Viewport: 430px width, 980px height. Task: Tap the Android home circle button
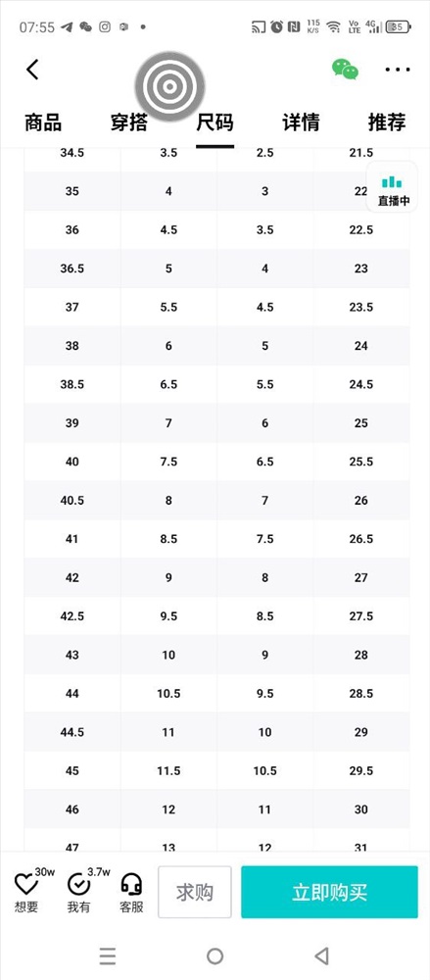click(x=215, y=955)
